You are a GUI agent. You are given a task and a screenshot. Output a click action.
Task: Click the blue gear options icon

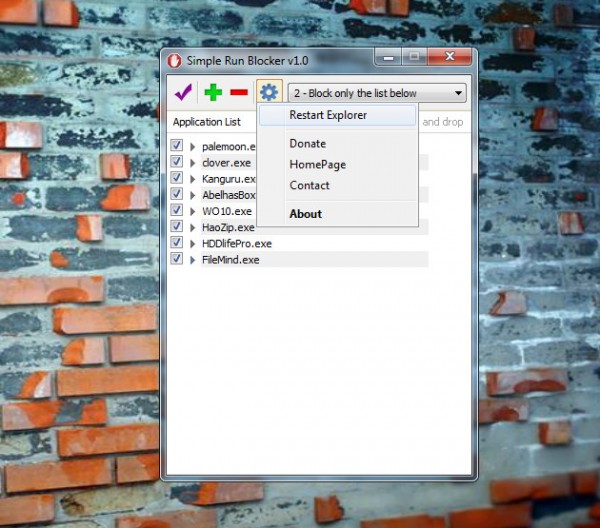click(x=269, y=92)
